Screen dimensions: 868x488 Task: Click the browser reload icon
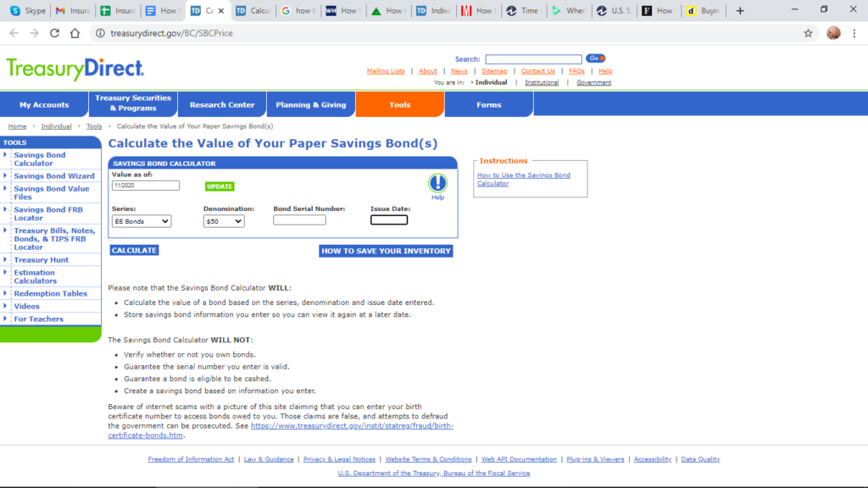pyautogui.click(x=55, y=33)
